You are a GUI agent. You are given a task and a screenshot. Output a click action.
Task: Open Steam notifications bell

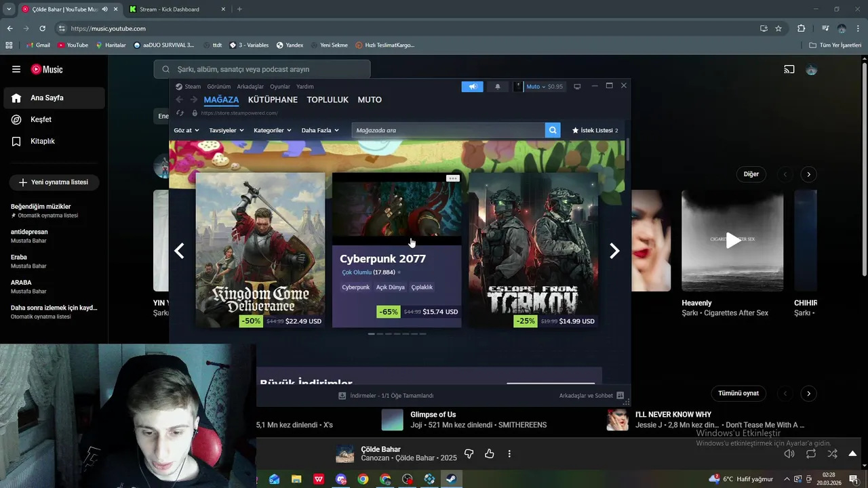(x=498, y=87)
